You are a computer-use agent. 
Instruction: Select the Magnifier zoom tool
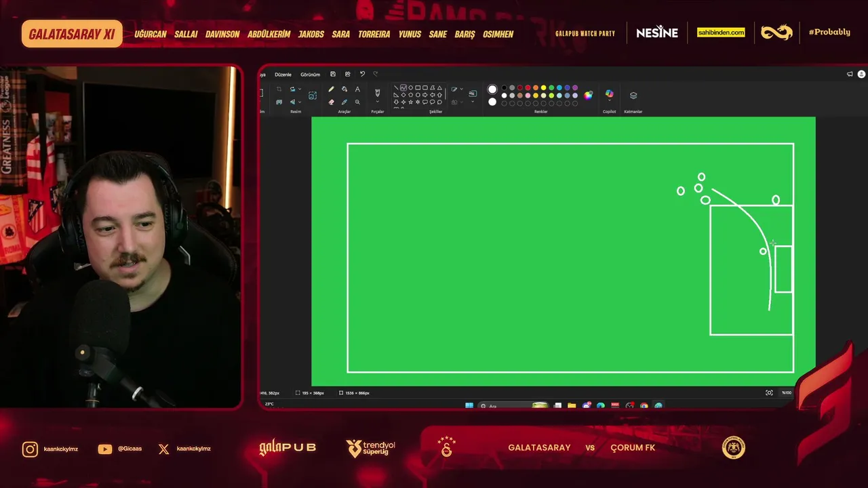pyautogui.click(x=357, y=102)
